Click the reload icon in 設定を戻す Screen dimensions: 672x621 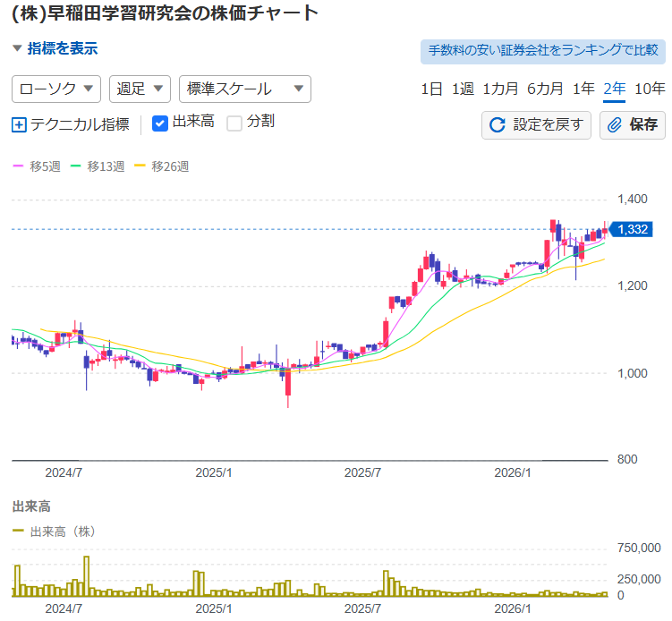[x=498, y=125]
